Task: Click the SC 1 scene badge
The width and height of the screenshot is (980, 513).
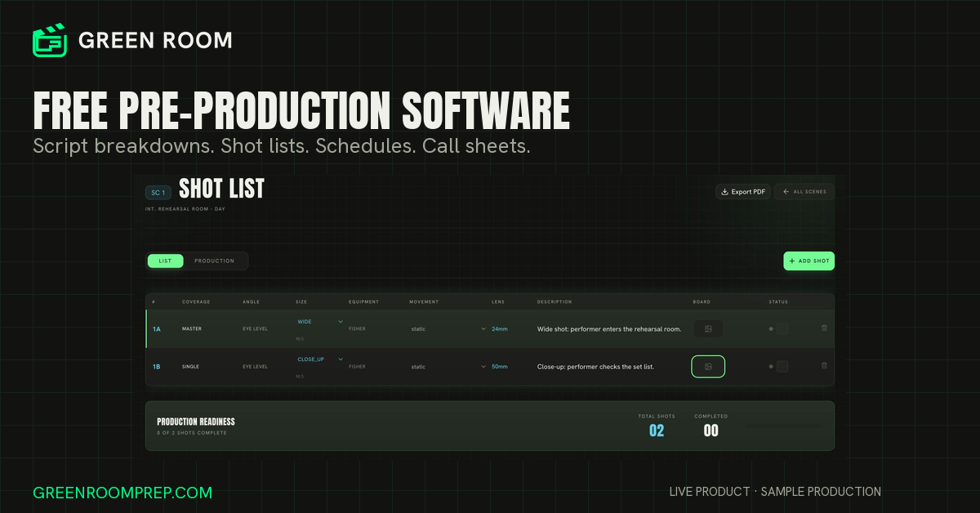Action: click(158, 193)
